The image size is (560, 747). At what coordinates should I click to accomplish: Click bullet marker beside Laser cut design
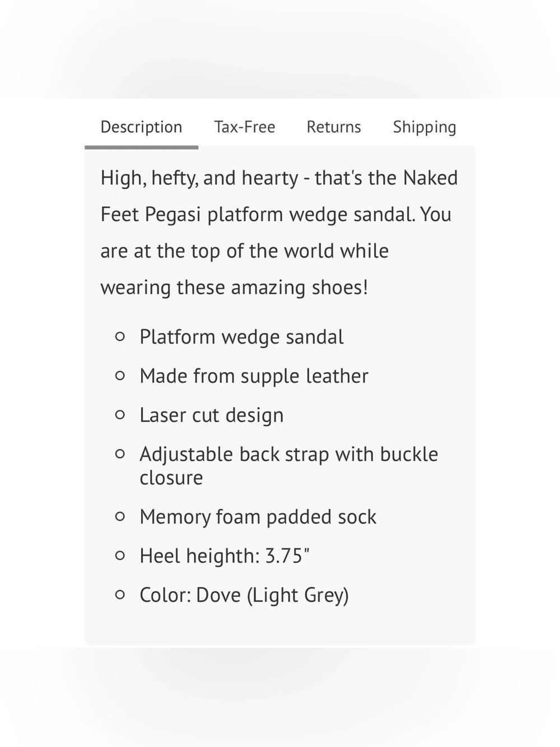coord(120,415)
